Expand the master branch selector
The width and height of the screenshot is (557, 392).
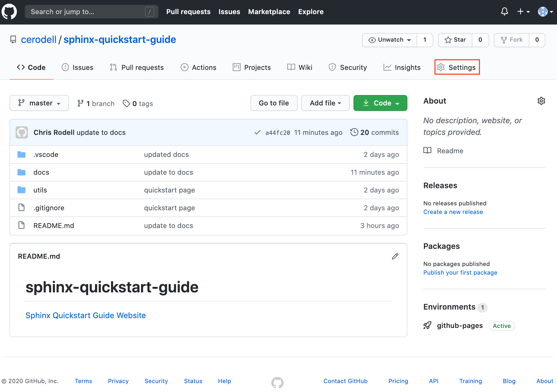pyautogui.click(x=39, y=103)
